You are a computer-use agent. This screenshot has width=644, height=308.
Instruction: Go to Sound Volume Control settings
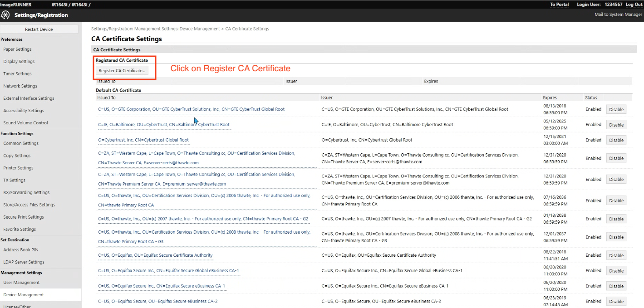click(x=25, y=122)
